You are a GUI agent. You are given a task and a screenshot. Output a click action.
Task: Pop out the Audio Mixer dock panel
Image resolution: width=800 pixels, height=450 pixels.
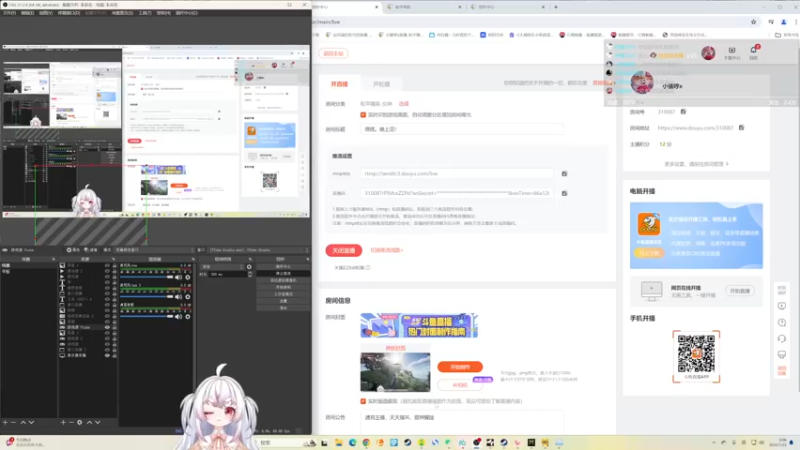193,259
